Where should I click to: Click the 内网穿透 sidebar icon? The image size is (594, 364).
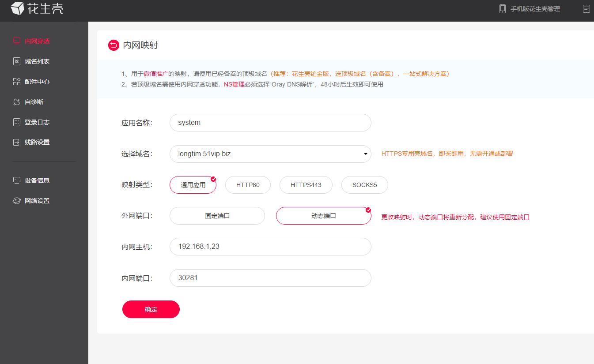point(16,41)
